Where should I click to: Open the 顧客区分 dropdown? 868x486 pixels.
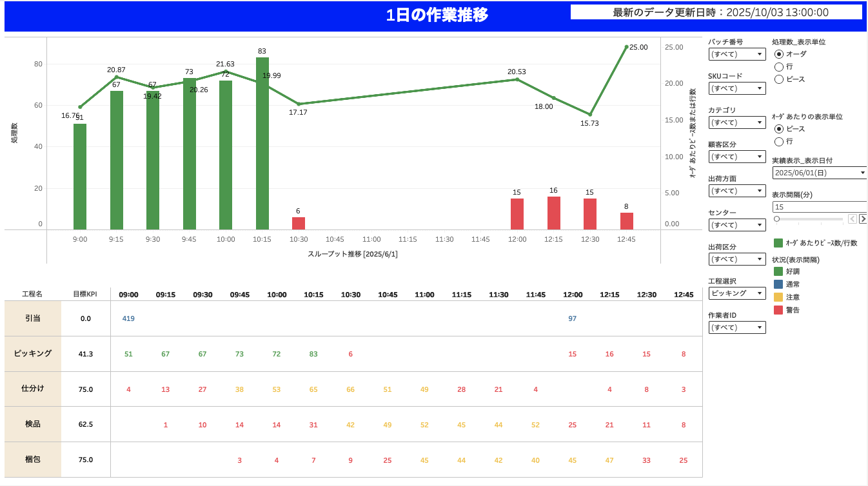click(737, 157)
